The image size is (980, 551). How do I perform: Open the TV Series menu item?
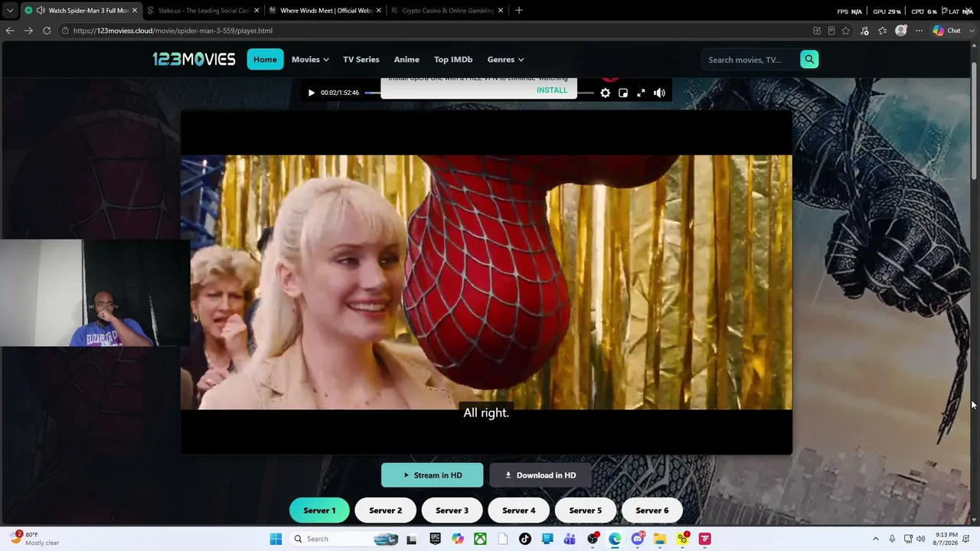tap(361, 60)
